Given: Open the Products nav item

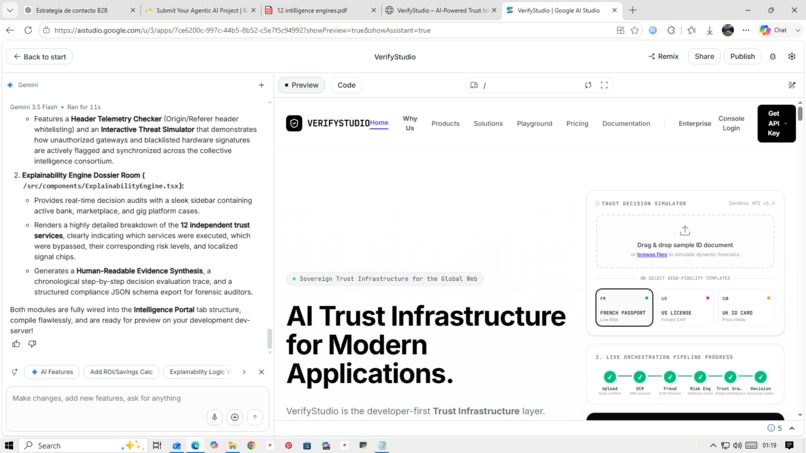Looking at the screenshot, I should click(x=445, y=123).
